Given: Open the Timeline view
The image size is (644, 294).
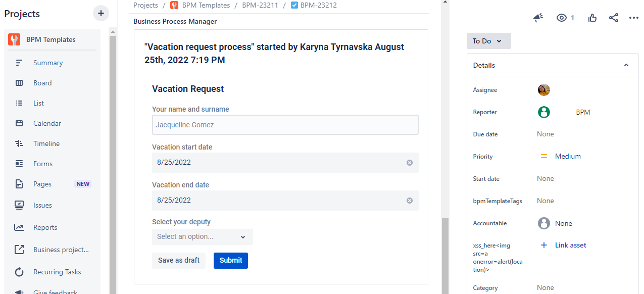Looking at the screenshot, I should tap(46, 143).
